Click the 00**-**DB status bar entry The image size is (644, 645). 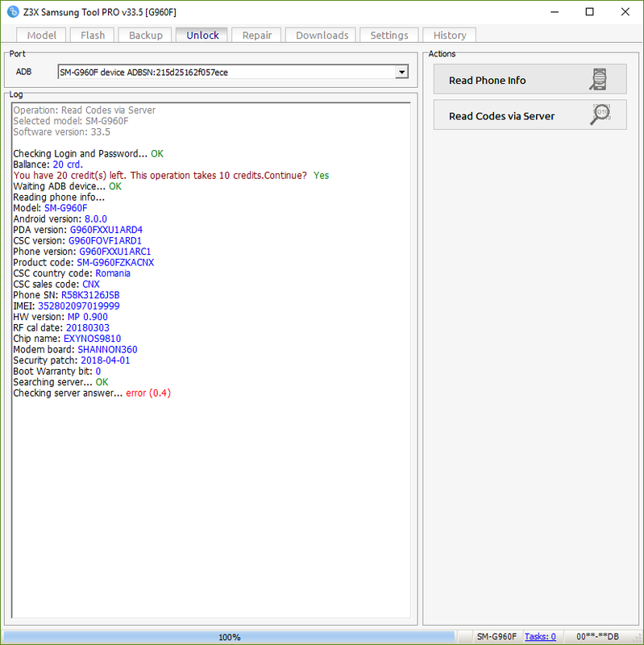pos(597,636)
